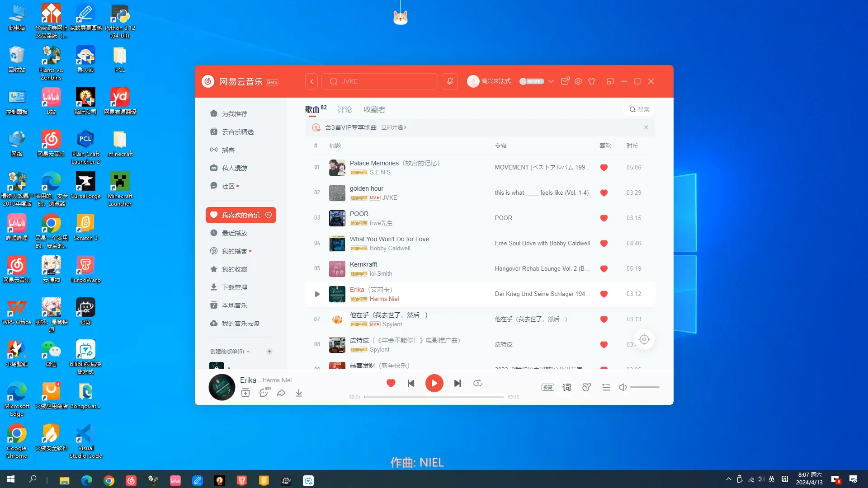Open the lyrics panel icon
Viewport: 868px width, 488px height.
point(566,387)
